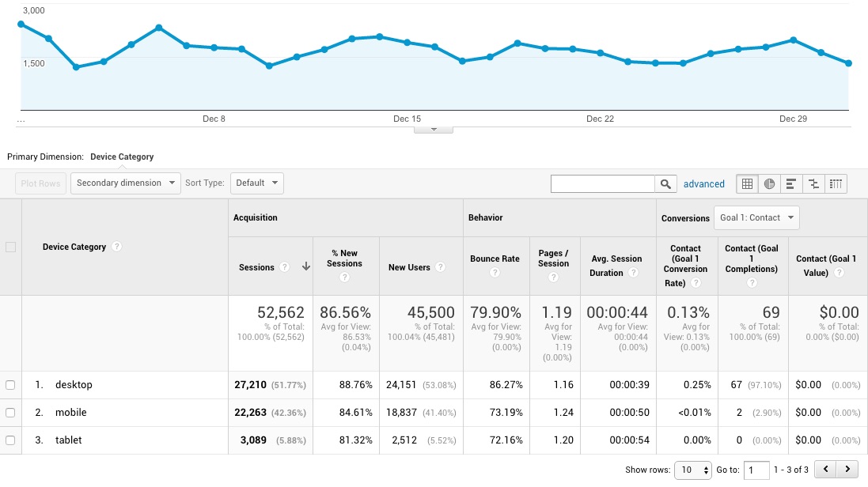Switch to the Pivot view icon
Image resolution: width=868 pixels, height=487 pixels.
coord(836,183)
